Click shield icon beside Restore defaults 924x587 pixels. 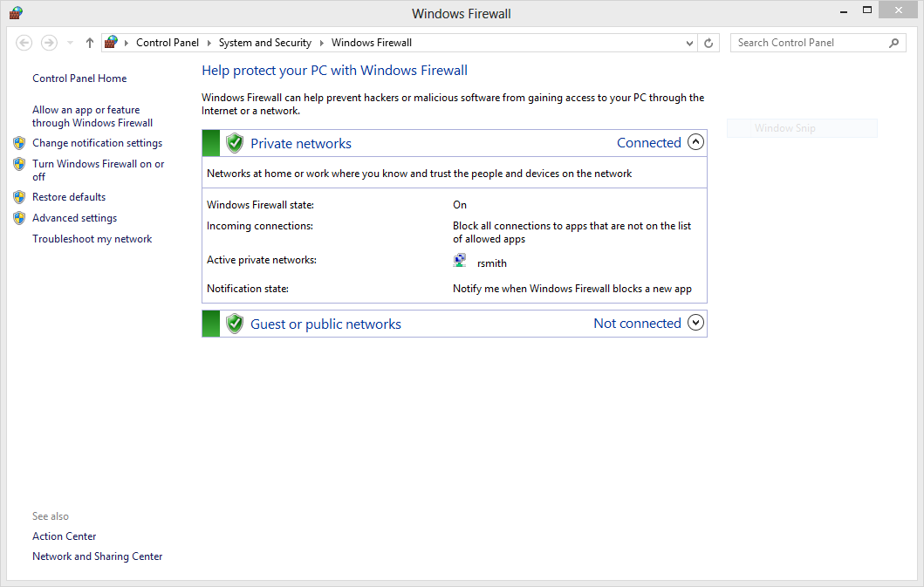pyautogui.click(x=19, y=197)
